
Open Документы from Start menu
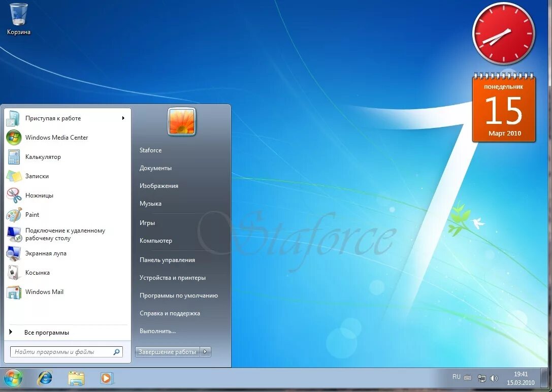[155, 168]
